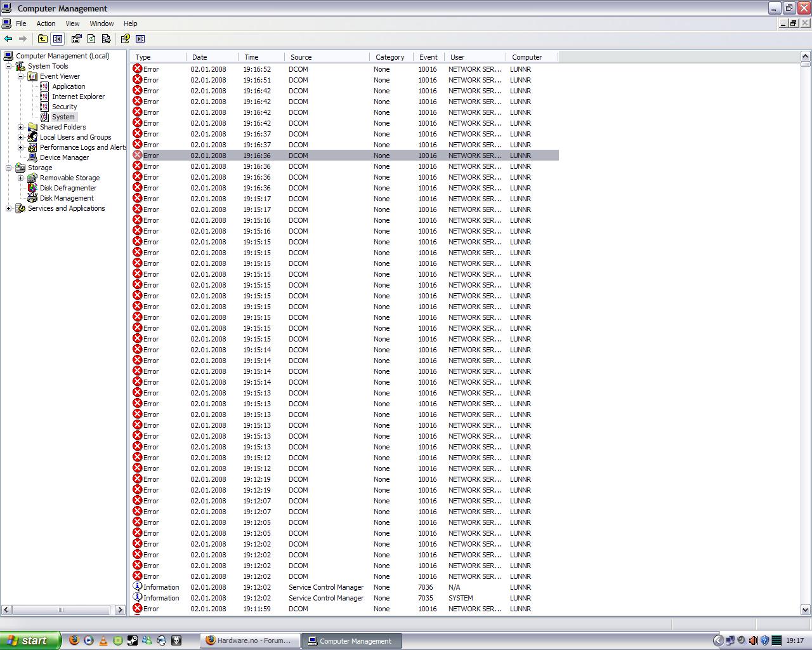The image size is (812, 650).
Task: Sort events by the Event column
Action: point(428,57)
